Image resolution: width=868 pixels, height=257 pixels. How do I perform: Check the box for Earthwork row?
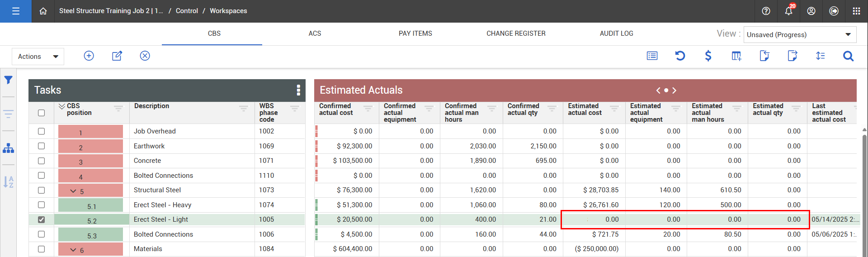click(42, 146)
